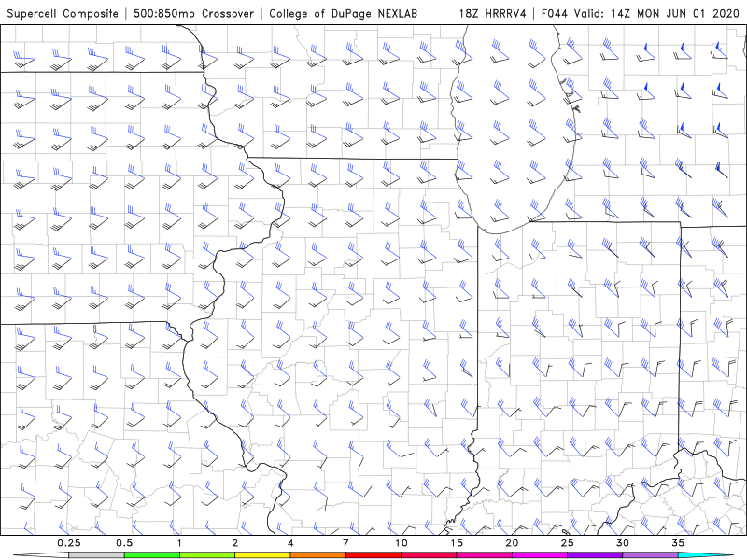747x560 pixels.
Task: Click the "Supercell Composite" title text
Action: point(63,13)
